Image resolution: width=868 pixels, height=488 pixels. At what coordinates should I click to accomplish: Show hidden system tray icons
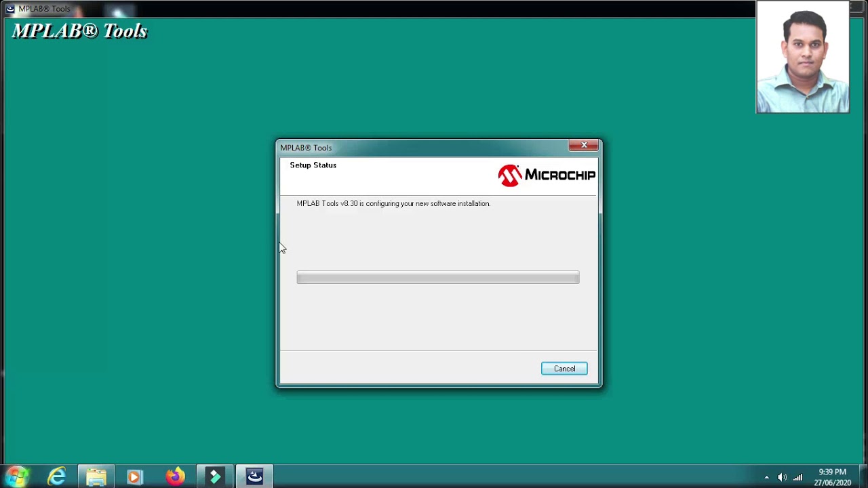coord(767,477)
